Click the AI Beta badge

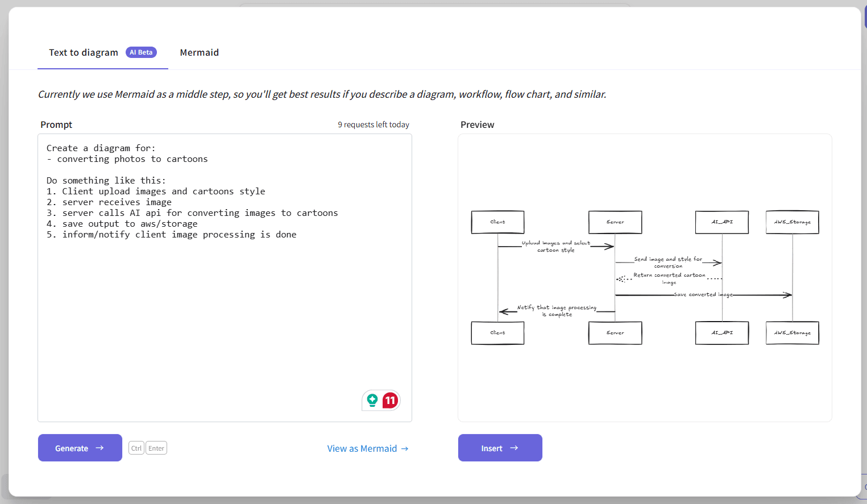(141, 52)
